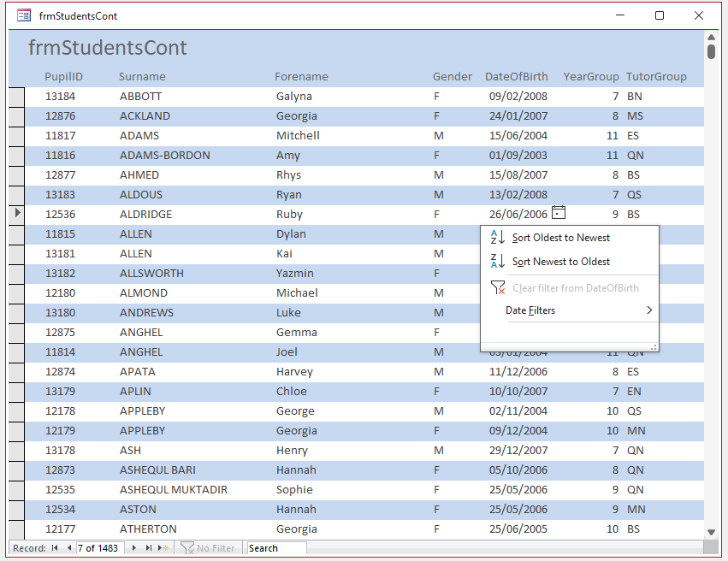Click the vertical scrollbar thumb
The width and height of the screenshot is (728, 561).
pos(711,51)
